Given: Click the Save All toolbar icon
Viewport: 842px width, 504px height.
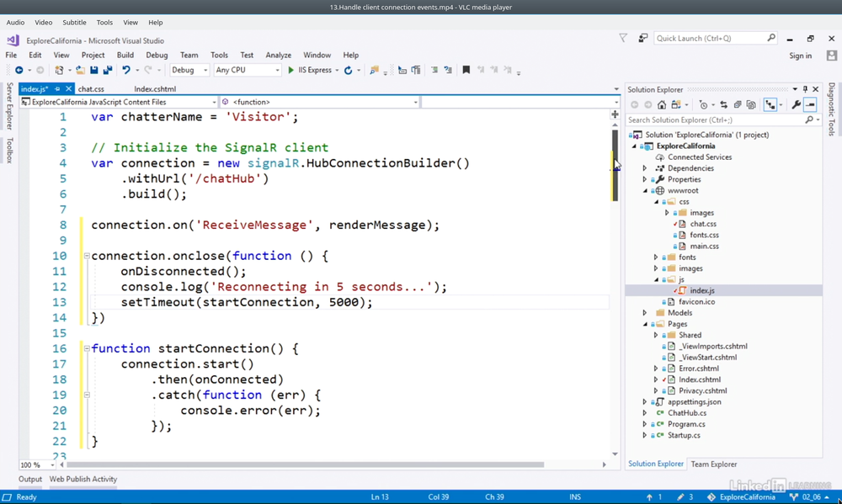Looking at the screenshot, I should [x=108, y=71].
